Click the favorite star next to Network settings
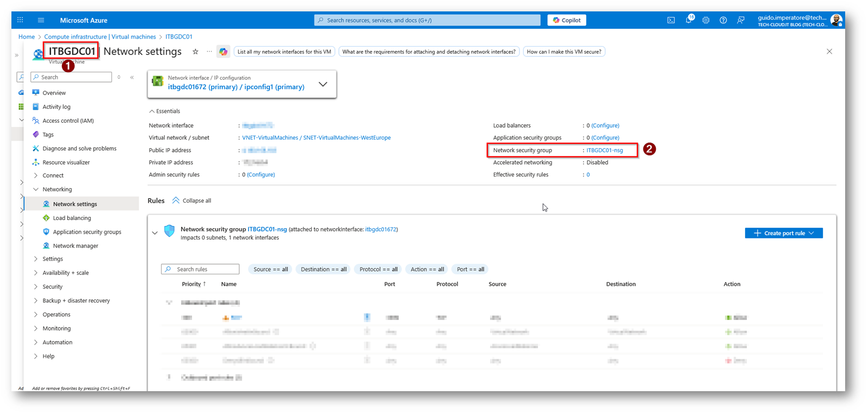The height and width of the screenshot is (414, 868). pos(195,52)
